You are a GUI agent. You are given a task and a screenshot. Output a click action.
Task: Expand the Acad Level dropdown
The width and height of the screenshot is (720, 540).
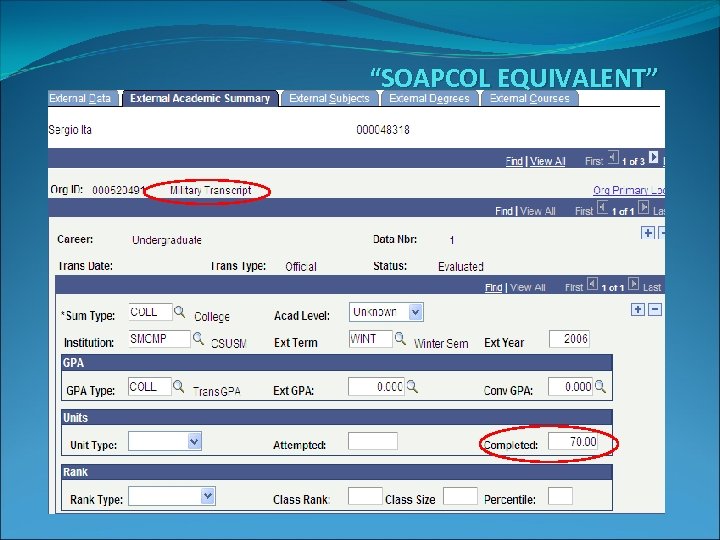tap(415, 312)
